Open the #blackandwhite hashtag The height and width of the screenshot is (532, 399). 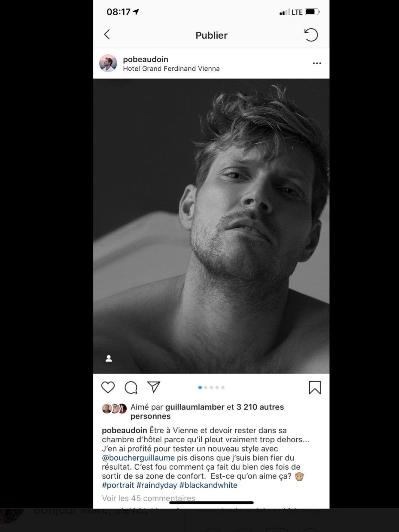coord(208,485)
